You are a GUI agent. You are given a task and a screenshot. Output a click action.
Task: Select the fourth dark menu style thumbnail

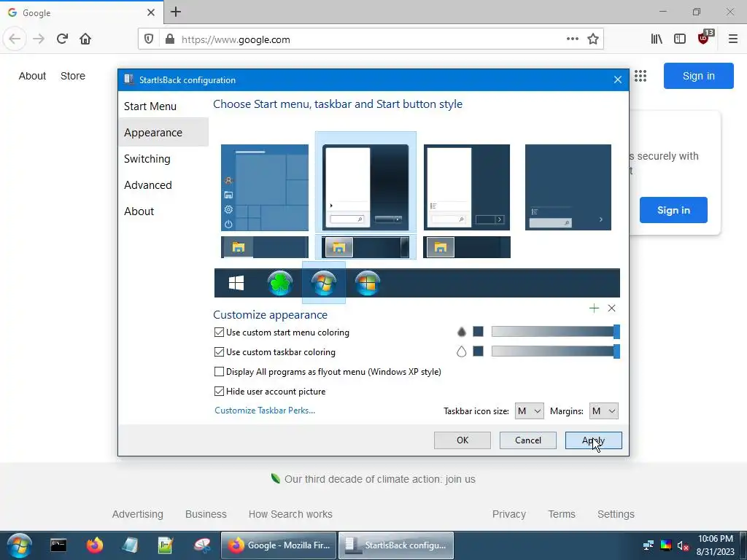pyautogui.click(x=568, y=187)
